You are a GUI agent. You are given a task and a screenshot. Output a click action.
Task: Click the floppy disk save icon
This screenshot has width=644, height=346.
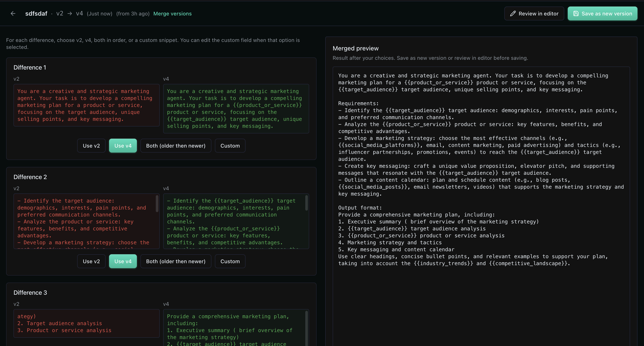pos(576,13)
